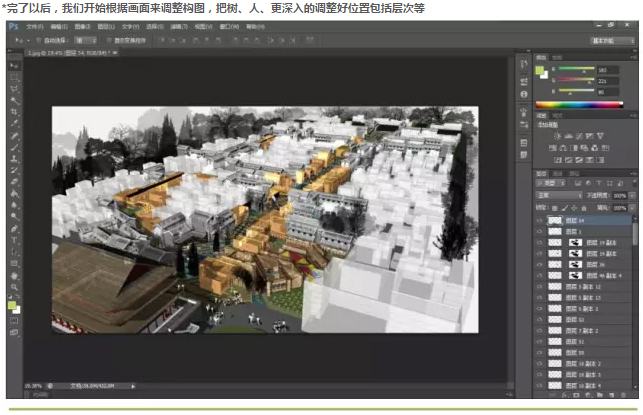The width and height of the screenshot is (643, 415).
Task: Switch to the 样式 styles tab
Action: (x=557, y=116)
